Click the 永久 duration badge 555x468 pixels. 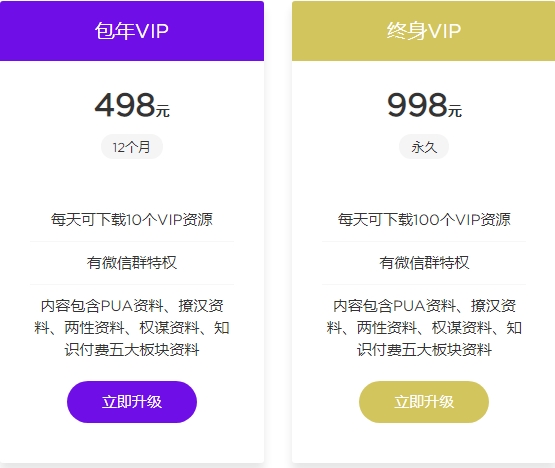point(424,147)
